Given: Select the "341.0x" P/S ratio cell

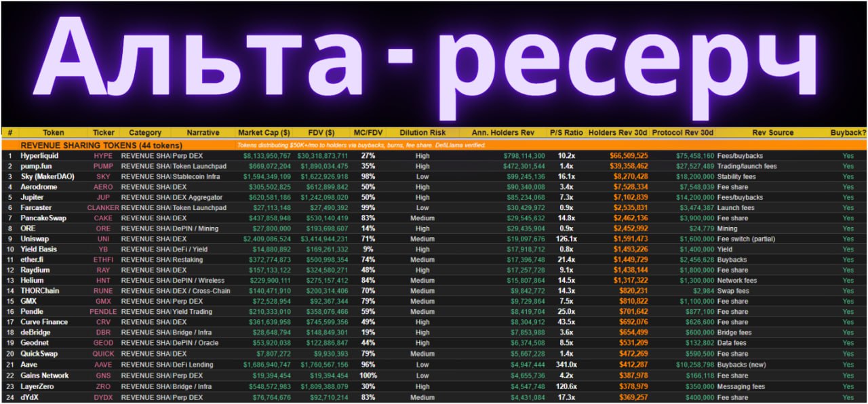Looking at the screenshot, I should [x=566, y=365].
